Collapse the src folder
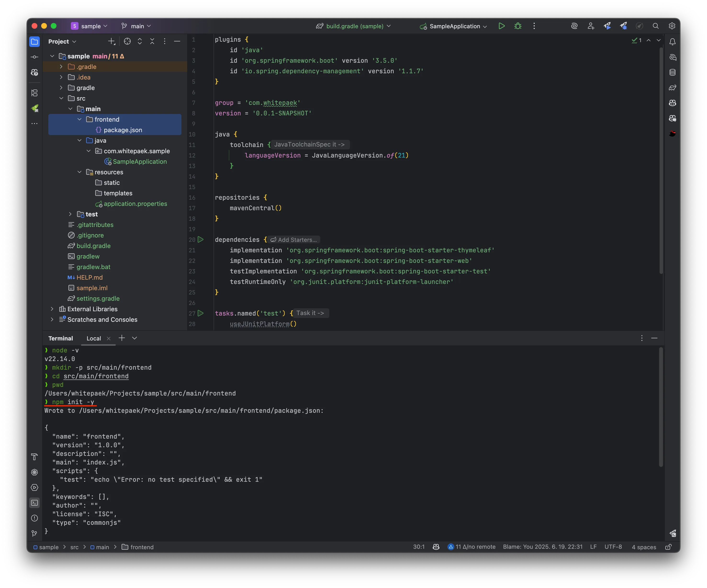 point(61,98)
